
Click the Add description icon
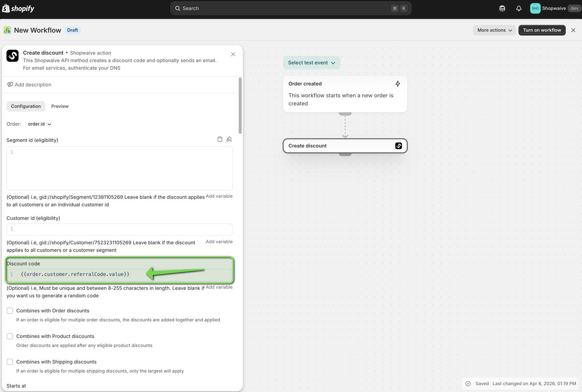[10, 85]
